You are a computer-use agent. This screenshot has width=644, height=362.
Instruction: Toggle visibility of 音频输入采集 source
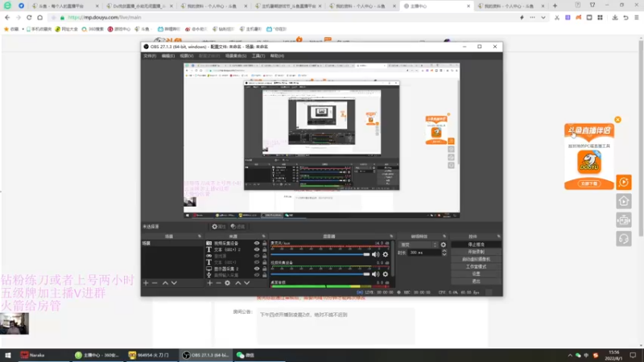tap(257, 275)
